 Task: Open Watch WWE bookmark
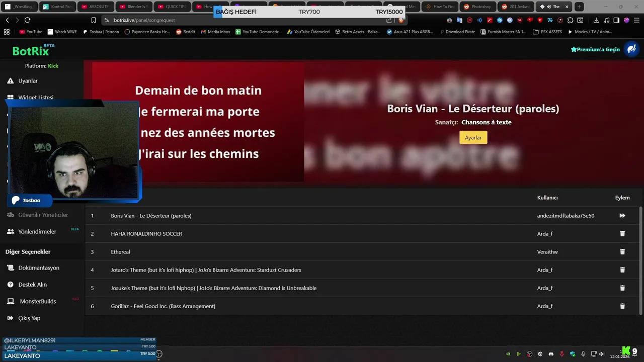pyautogui.click(x=62, y=32)
